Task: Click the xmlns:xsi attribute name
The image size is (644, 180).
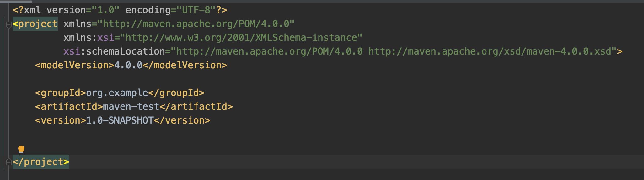Action: 89,38
